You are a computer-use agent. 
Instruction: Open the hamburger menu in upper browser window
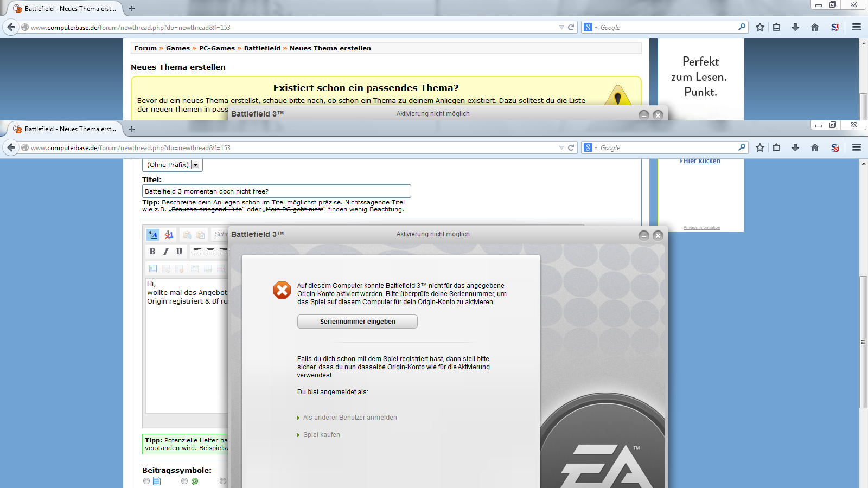(x=857, y=27)
